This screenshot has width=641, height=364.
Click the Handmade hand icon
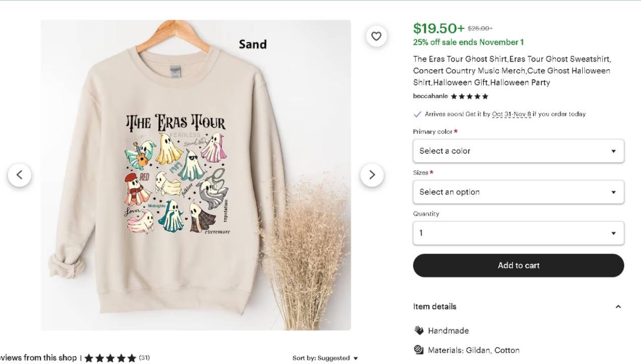(419, 331)
